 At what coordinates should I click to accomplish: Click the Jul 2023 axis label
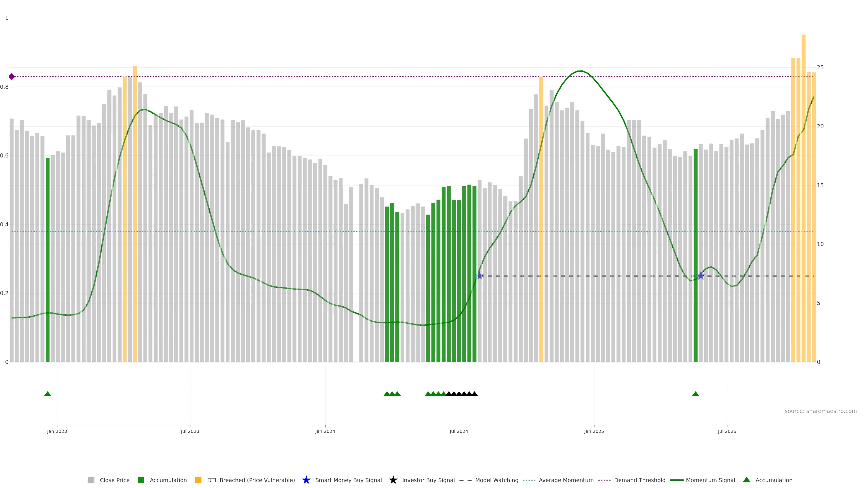pos(190,432)
